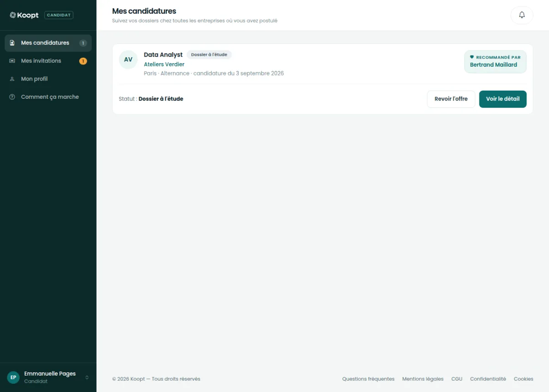
Task: Click the Mes candidatures page heading
Action: click(x=144, y=11)
